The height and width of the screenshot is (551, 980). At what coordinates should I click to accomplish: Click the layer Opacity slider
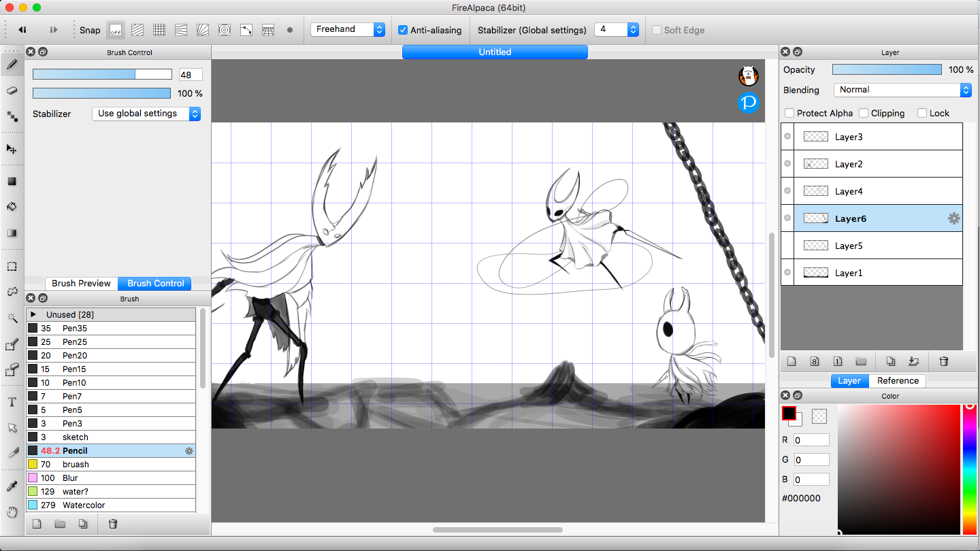click(887, 69)
